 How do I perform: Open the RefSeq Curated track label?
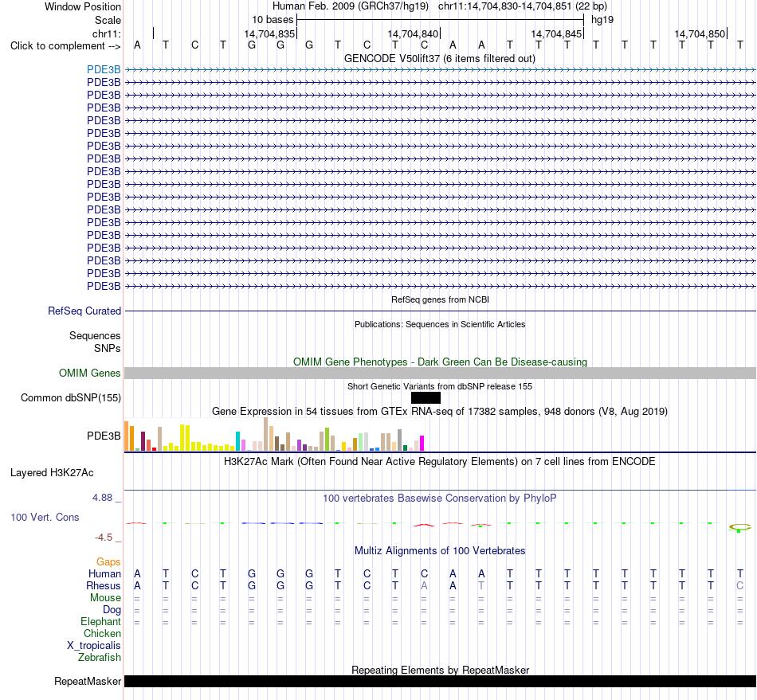(x=84, y=311)
